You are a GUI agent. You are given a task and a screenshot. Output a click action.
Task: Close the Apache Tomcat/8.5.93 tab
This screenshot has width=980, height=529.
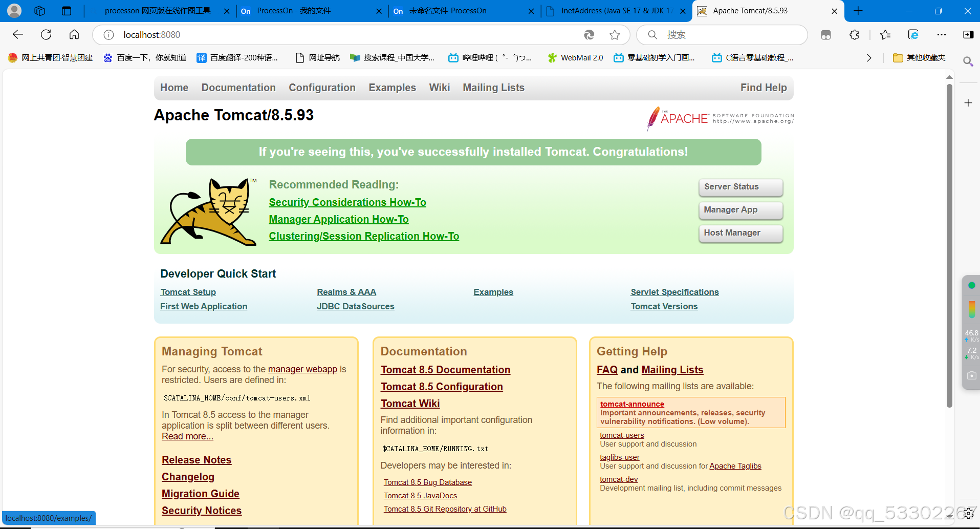pyautogui.click(x=834, y=11)
